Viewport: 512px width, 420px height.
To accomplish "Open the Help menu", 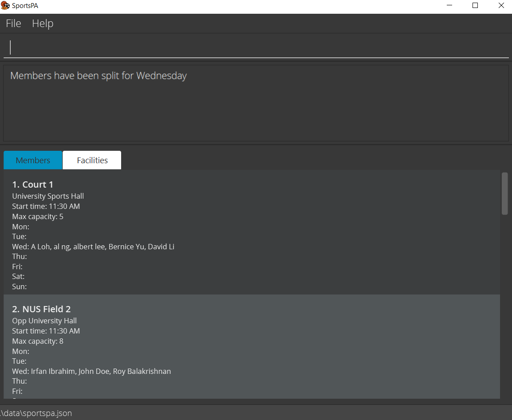I will (x=43, y=24).
